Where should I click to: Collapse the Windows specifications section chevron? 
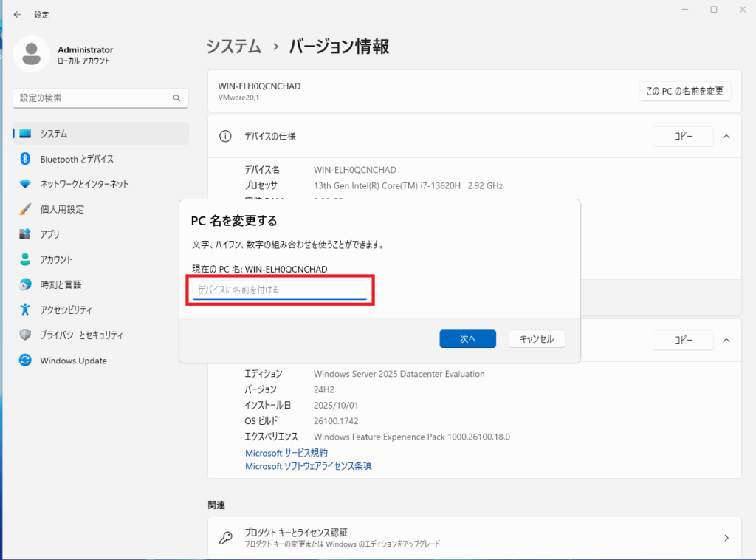pyautogui.click(x=726, y=341)
